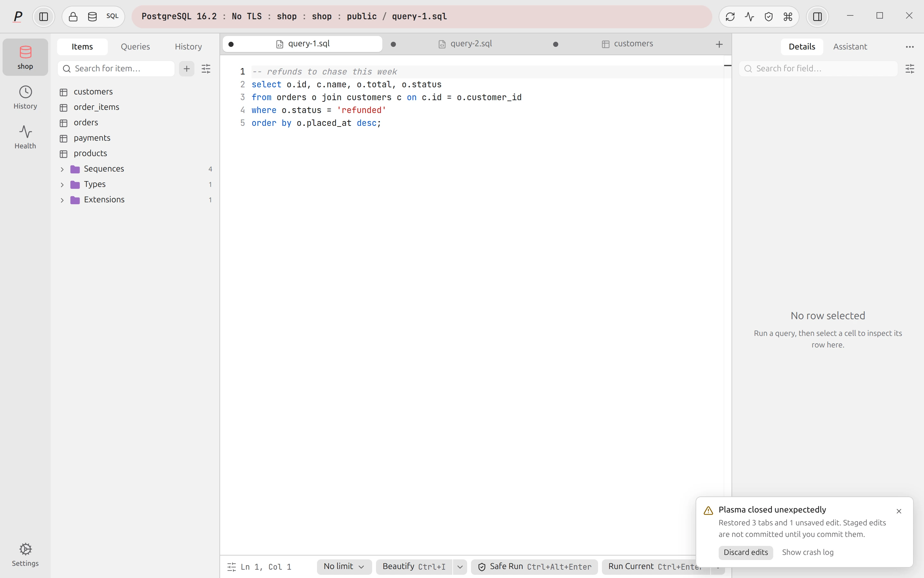
Task: Toggle the right sidebar panel icon
Action: pyautogui.click(x=817, y=16)
